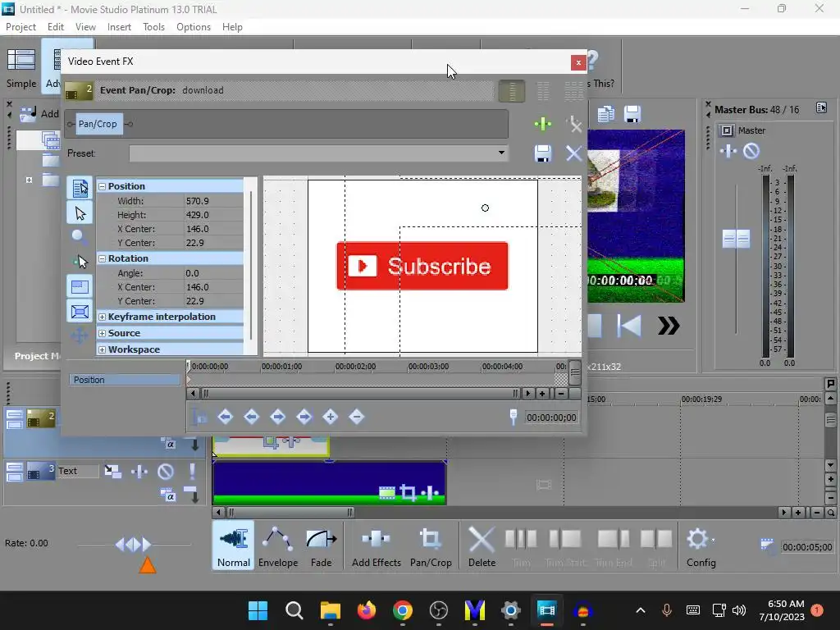This screenshot has width=840, height=630.
Task: Toggle the Move Freely arrows icon
Action: tap(80, 336)
